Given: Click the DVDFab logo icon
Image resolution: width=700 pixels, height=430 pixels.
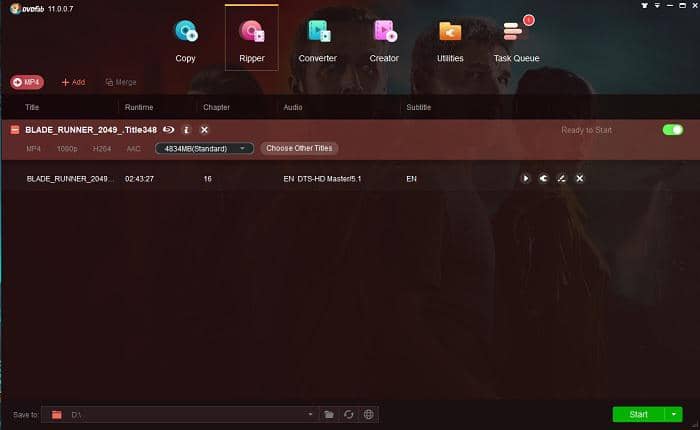Looking at the screenshot, I should [x=15, y=8].
